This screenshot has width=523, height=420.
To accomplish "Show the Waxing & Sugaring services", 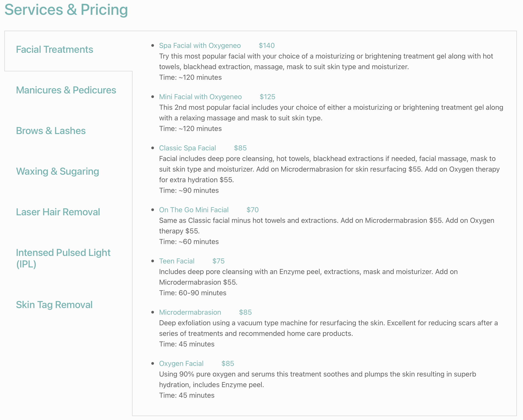I will (57, 171).
